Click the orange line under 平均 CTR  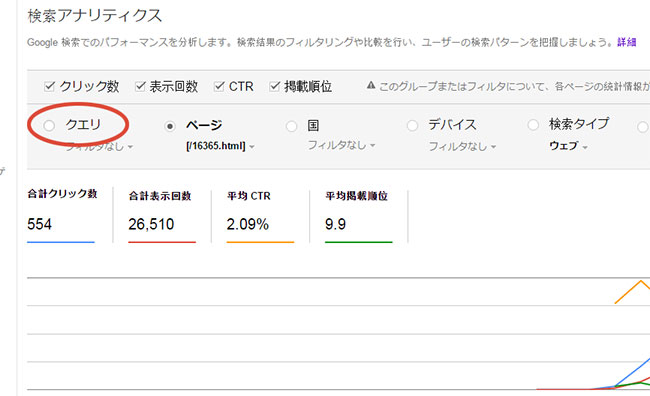click(x=260, y=242)
